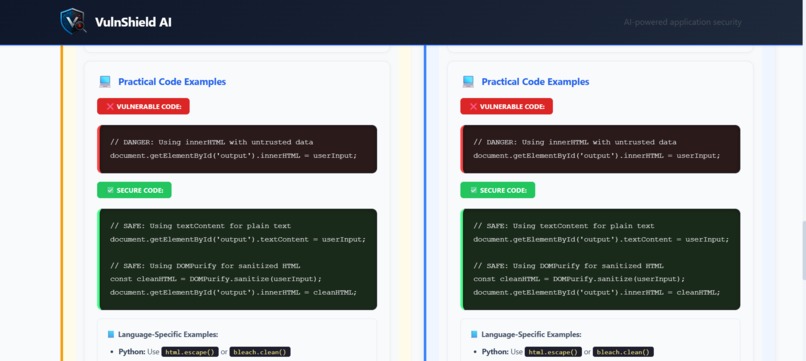The width and height of the screenshot is (806, 361).
Task: Click the VulnShield AI title text
Action: [x=133, y=22]
